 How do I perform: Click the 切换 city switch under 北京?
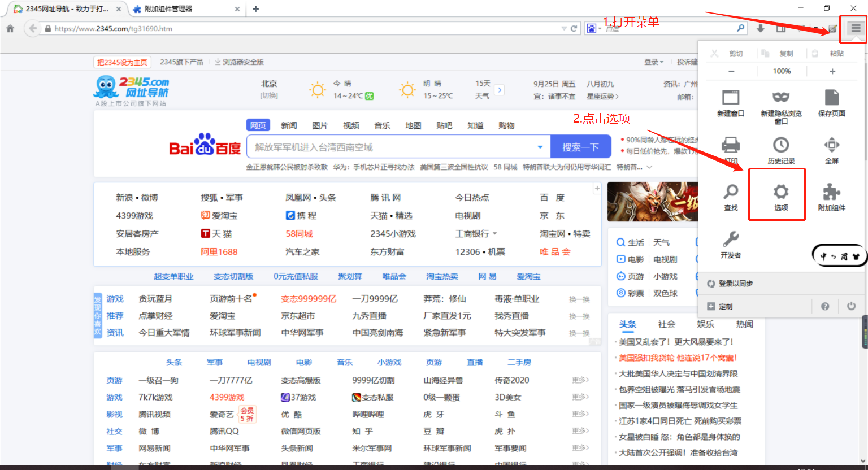point(269,95)
